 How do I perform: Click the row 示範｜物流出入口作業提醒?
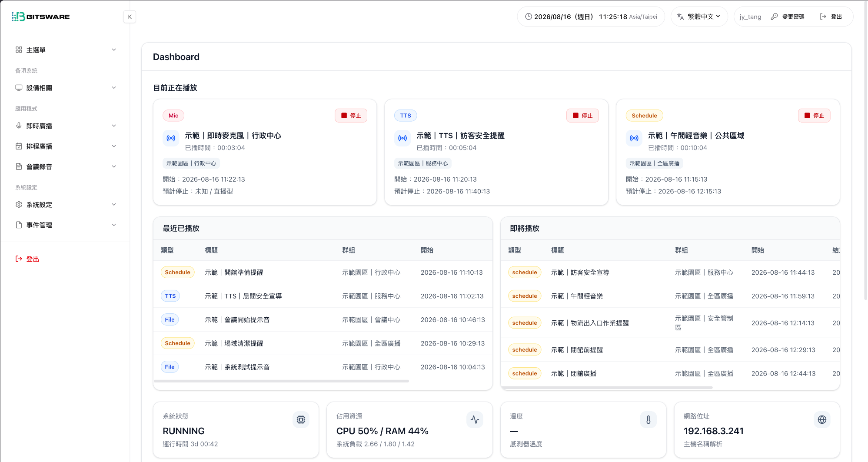tap(670, 323)
